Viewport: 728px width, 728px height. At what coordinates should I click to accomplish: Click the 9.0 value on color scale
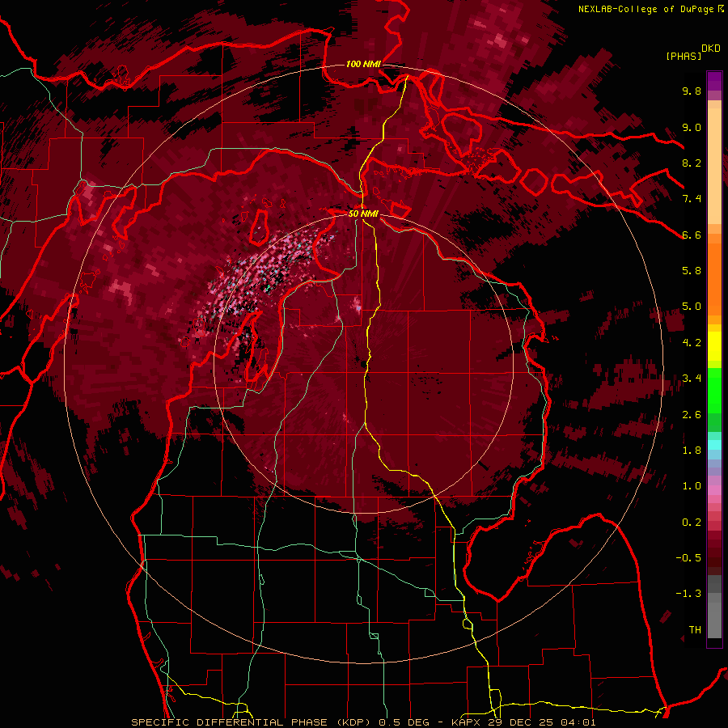click(x=692, y=127)
